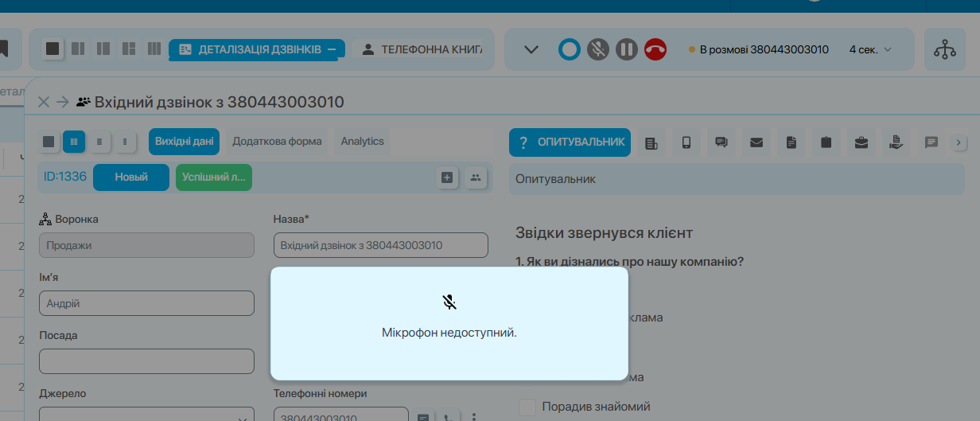The image size is (980, 421).
Task: Toggle the muted microphone button in call bar
Action: 598,49
